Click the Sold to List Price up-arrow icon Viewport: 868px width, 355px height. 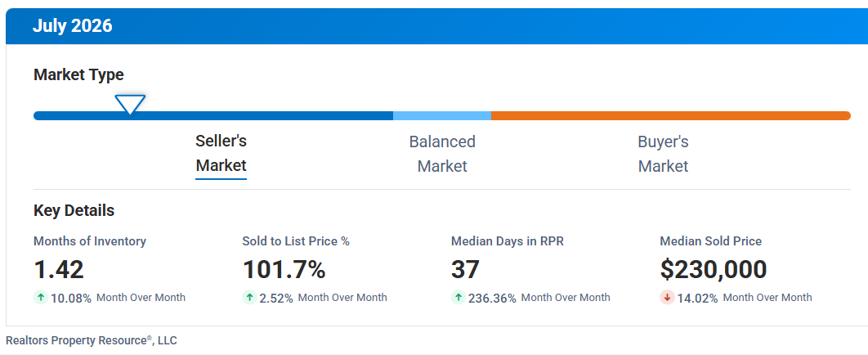[x=249, y=298]
